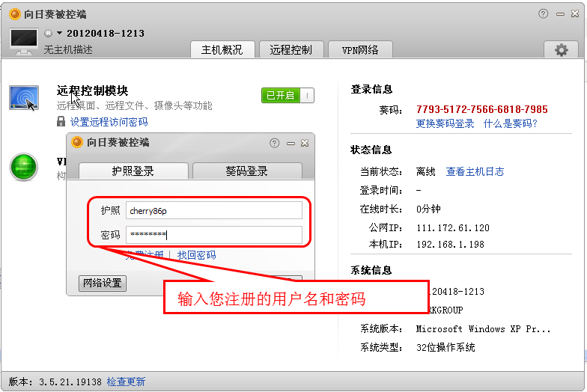Minimize the login dialog
Image resolution: width=587 pixels, height=392 pixels.
(x=291, y=144)
